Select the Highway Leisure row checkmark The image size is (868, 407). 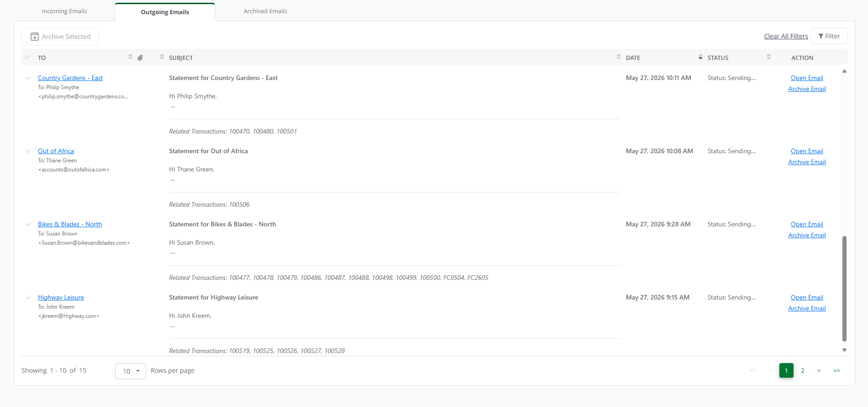click(28, 297)
